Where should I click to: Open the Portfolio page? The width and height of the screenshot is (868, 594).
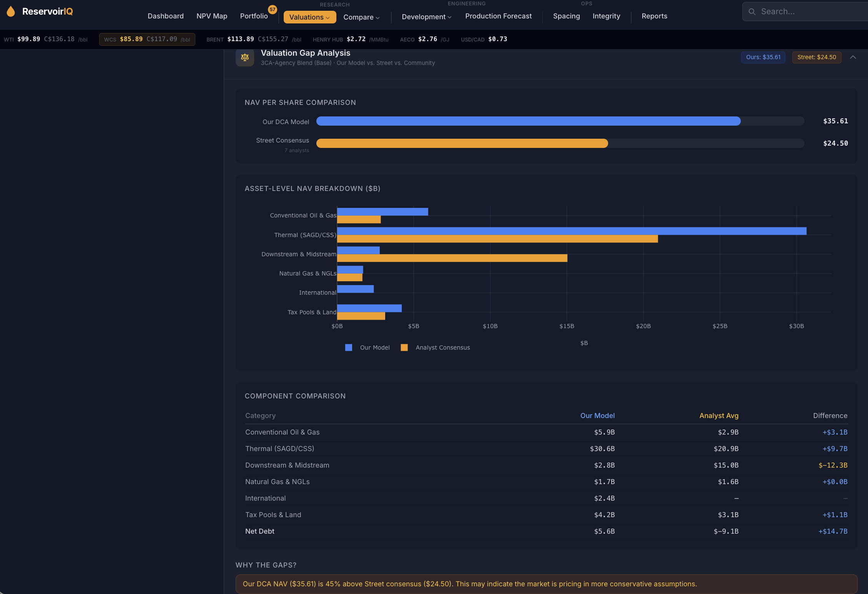[254, 16]
